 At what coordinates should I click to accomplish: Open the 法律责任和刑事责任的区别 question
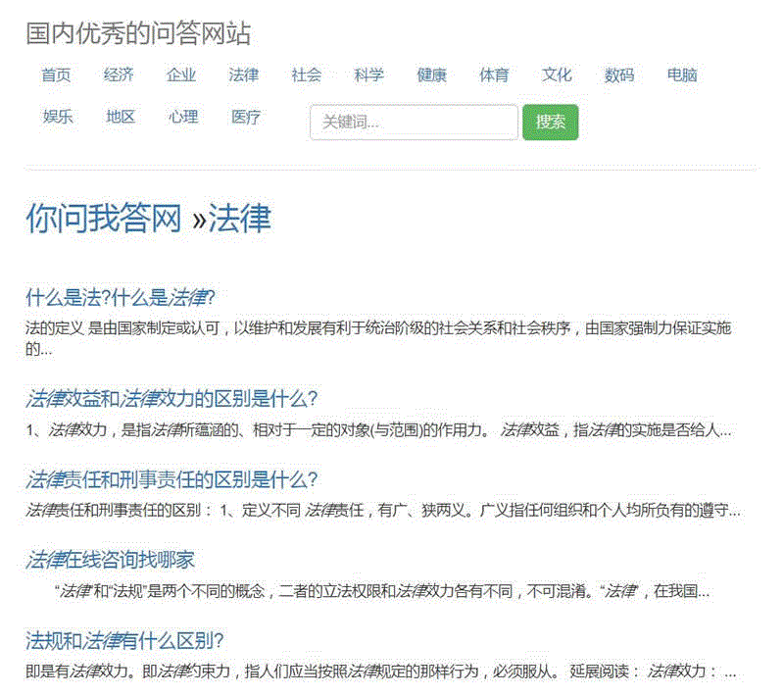[171, 479]
